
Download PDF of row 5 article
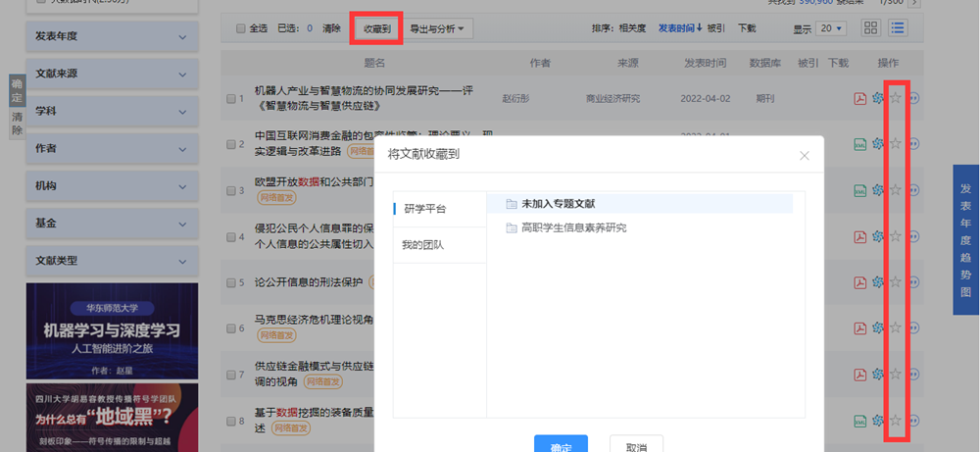tap(860, 282)
